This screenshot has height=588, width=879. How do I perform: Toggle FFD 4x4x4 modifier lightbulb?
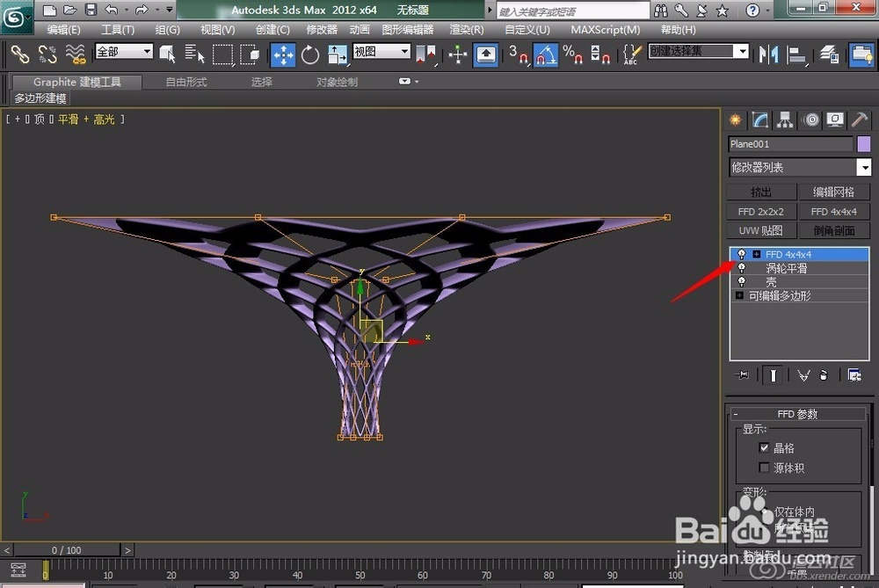[x=741, y=254]
